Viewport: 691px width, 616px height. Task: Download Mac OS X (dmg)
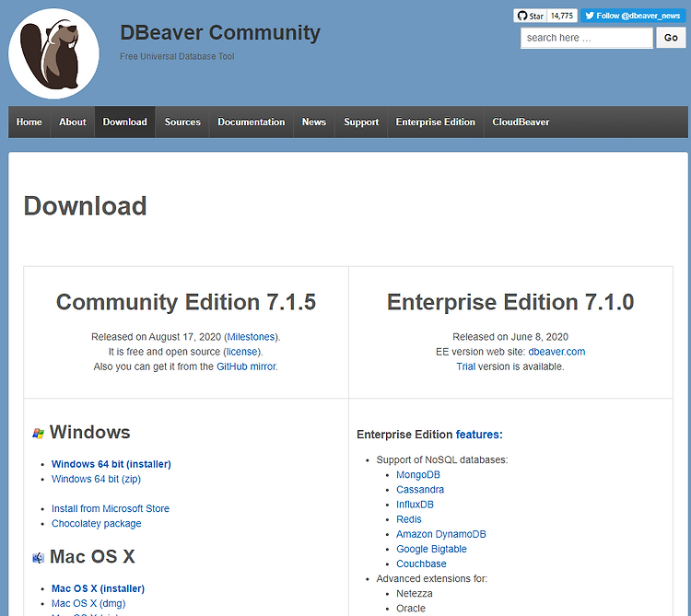coord(88,603)
